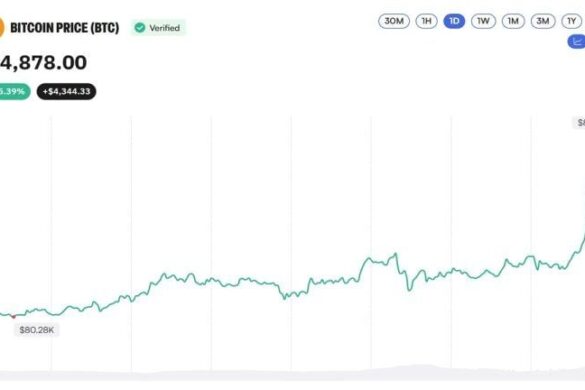
Task: Open the 1Y timeframe view
Action: click(572, 21)
